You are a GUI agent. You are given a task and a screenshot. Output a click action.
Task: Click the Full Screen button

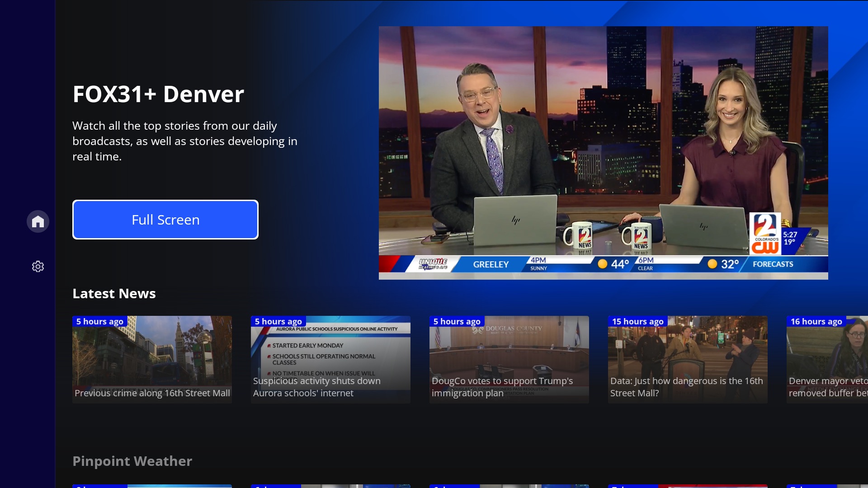click(165, 220)
